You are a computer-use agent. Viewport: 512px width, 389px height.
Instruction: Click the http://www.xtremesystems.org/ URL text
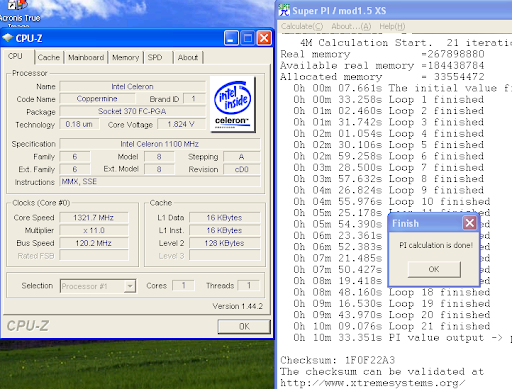(372, 383)
